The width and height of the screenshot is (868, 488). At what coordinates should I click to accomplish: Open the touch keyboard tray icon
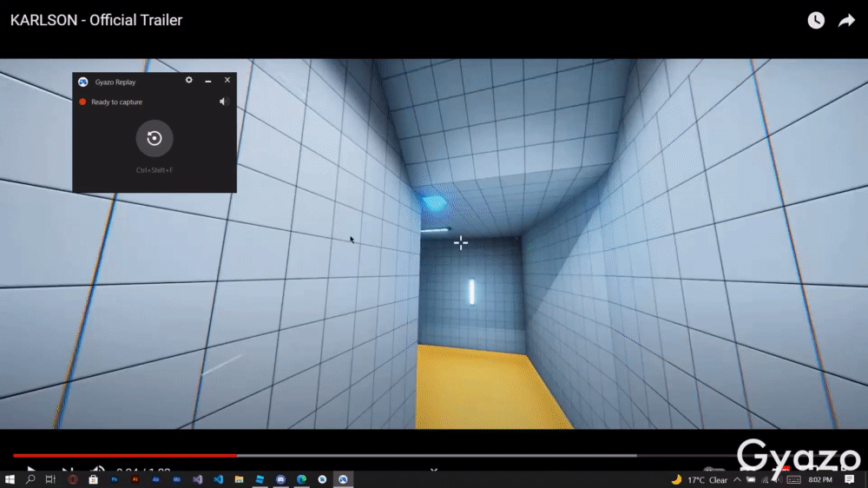(x=794, y=479)
